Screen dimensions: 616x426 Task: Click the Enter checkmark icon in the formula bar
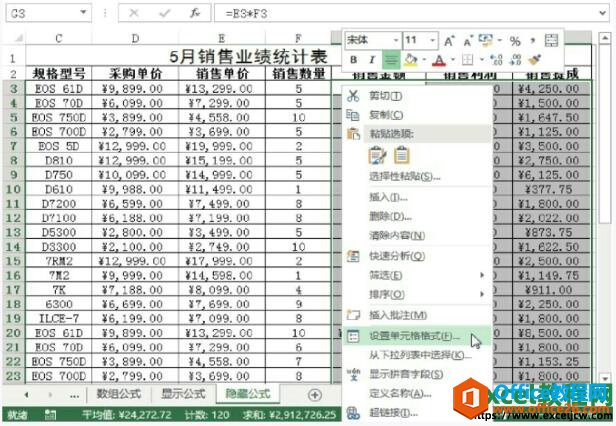point(165,13)
